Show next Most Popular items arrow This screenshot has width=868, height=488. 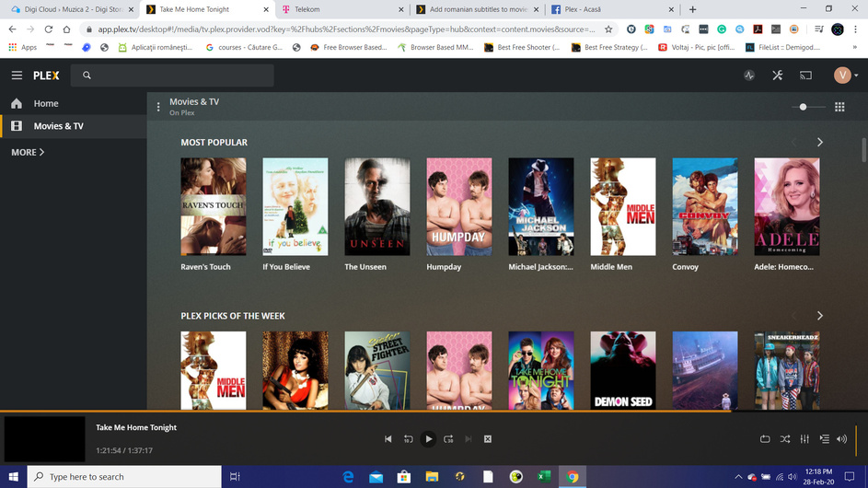[x=820, y=143]
